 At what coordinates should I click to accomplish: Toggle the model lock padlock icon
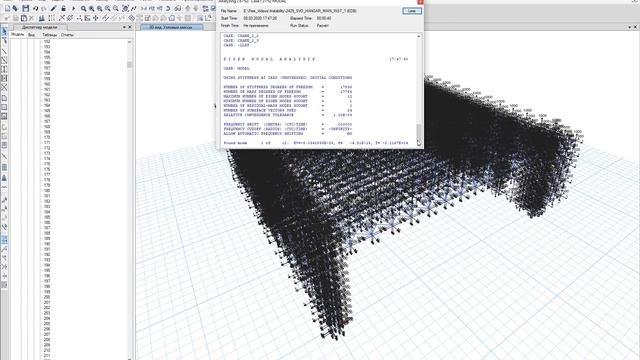pyautogui.click(x=64, y=9)
